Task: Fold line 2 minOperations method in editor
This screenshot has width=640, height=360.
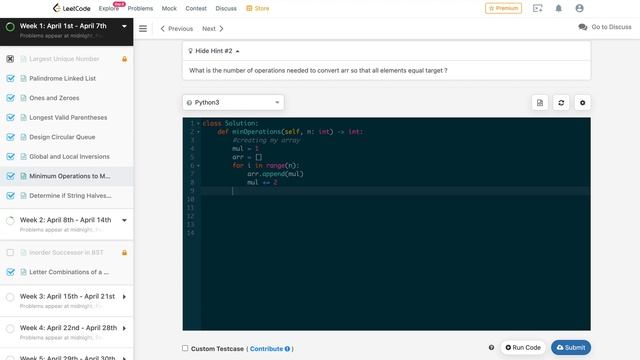Action: point(198,132)
